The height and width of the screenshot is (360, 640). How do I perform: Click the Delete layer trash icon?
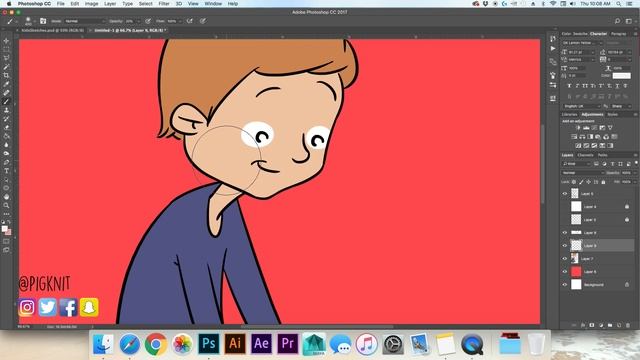(x=628, y=325)
